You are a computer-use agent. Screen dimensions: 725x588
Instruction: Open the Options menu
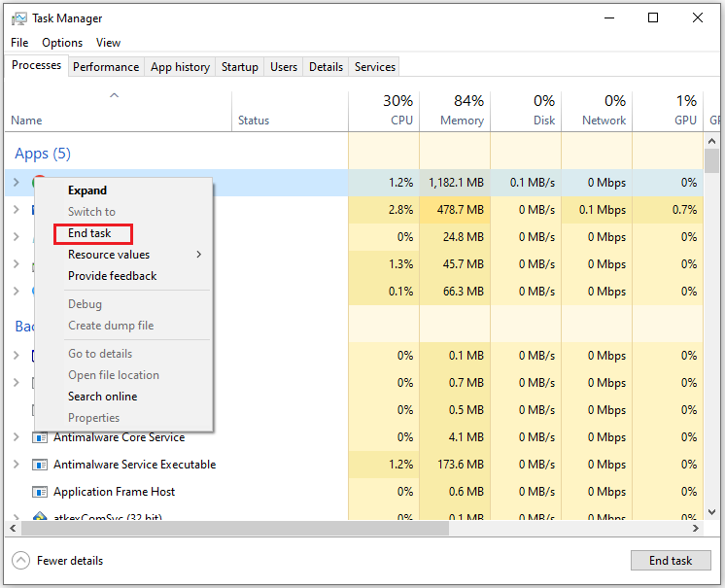(62, 43)
